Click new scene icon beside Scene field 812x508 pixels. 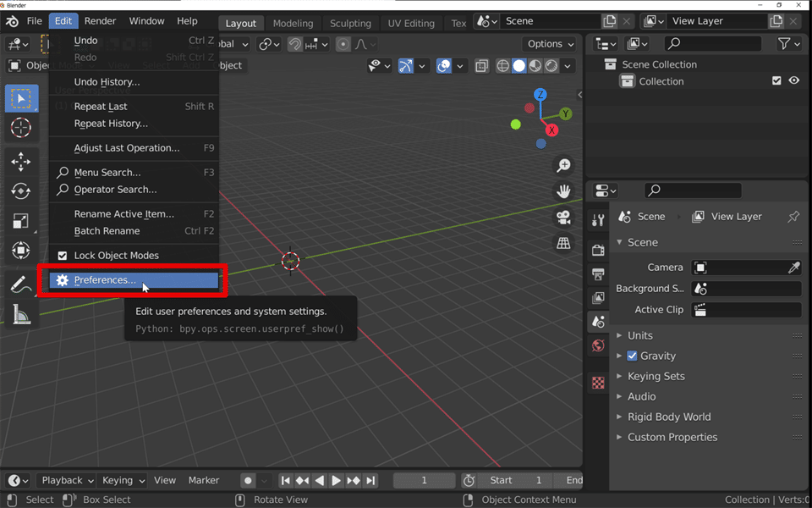[610, 21]
